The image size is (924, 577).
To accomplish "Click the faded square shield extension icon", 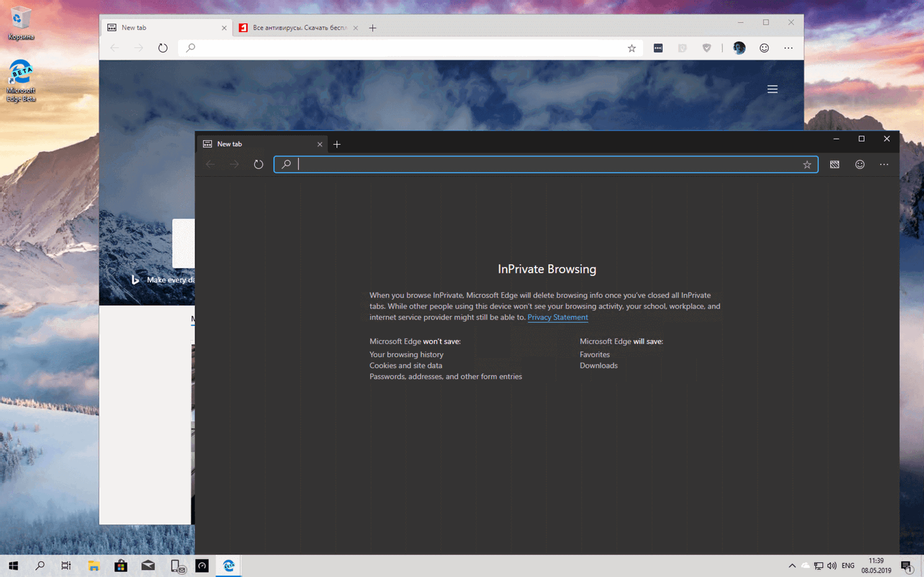I will (683, 48).
